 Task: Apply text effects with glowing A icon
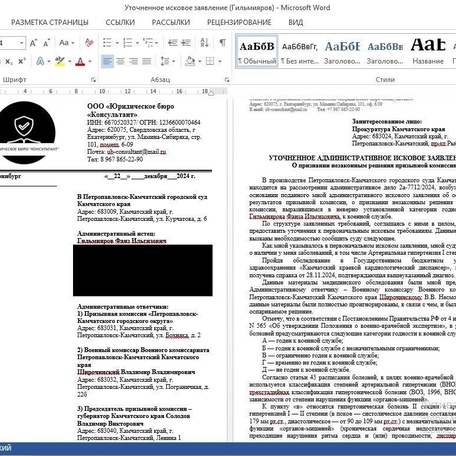40,61
